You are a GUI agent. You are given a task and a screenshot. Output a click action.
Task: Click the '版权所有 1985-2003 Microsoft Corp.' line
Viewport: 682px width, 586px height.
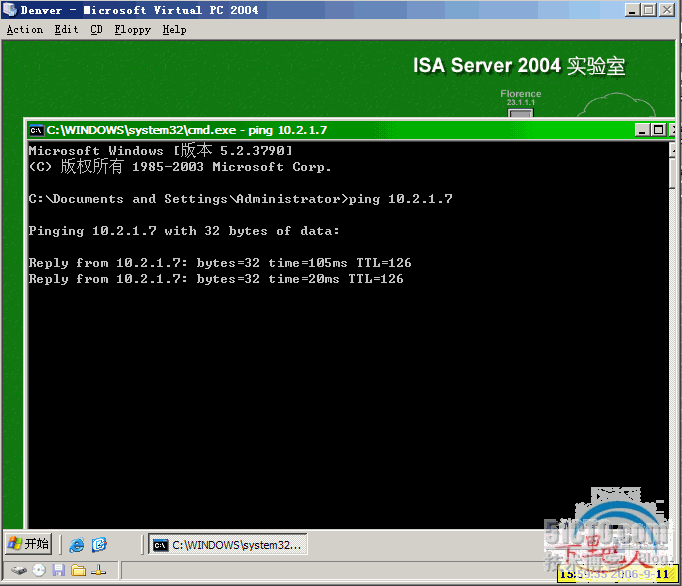(x=180, y=167)
